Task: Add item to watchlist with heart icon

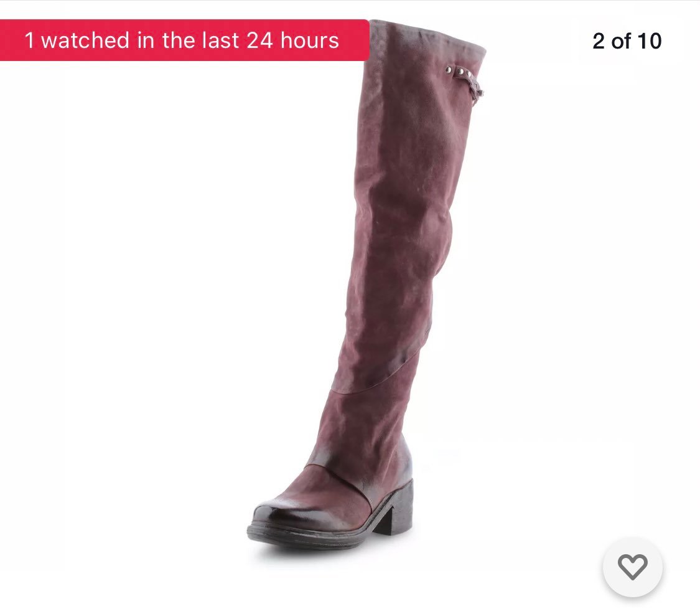Action: click(633, 567)
